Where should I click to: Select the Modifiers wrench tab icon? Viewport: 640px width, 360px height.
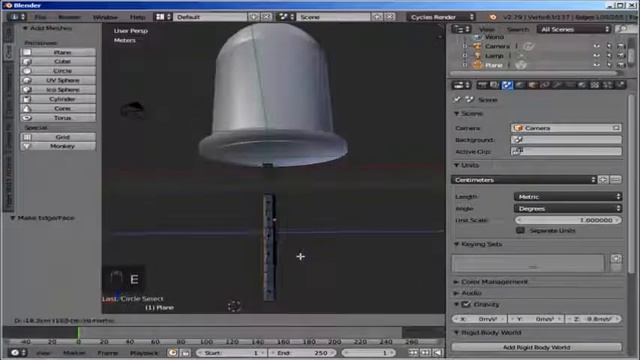(558, 85)
